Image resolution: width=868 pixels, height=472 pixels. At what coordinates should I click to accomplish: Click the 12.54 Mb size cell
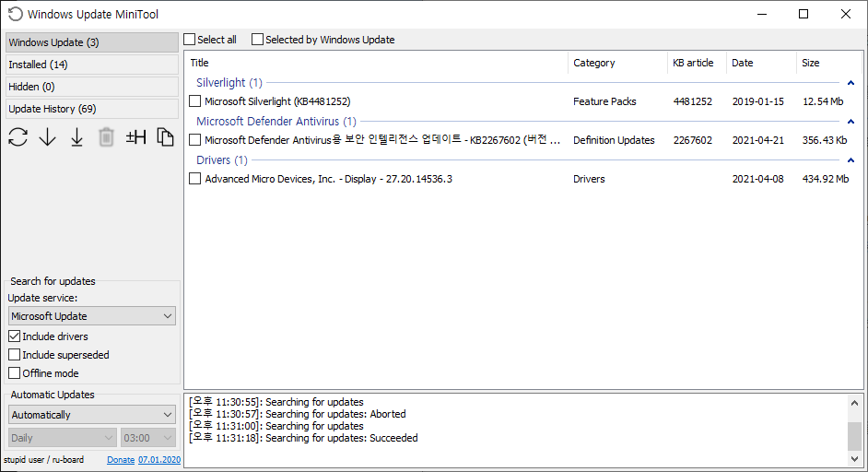point(823,101)
